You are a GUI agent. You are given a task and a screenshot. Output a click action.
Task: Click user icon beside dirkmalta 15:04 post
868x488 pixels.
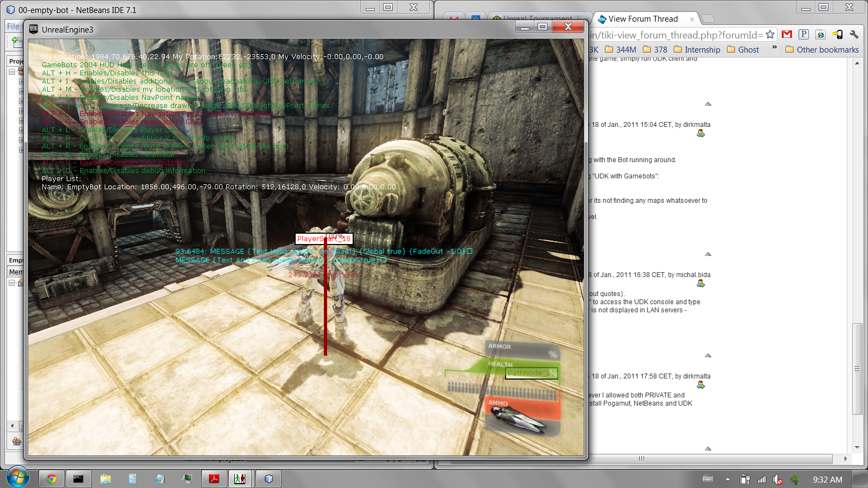point(701,133)
